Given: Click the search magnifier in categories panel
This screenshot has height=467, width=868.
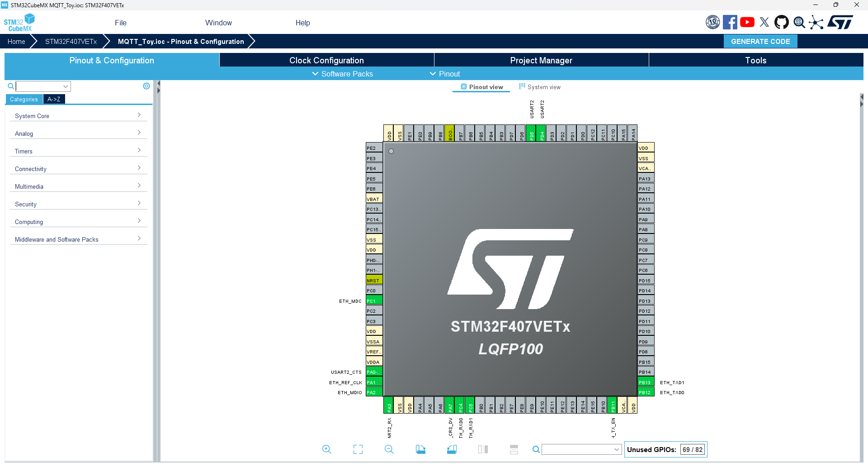Looking at the screenshot, I should (11, 86).
